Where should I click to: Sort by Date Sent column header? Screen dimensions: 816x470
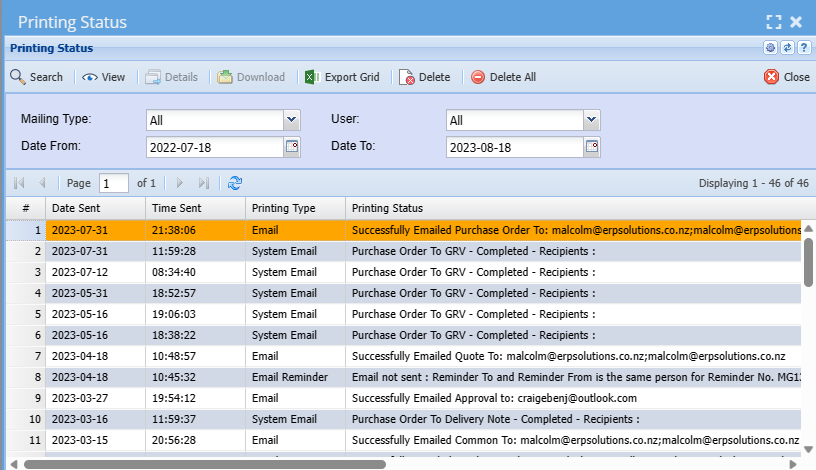[95, 208]
